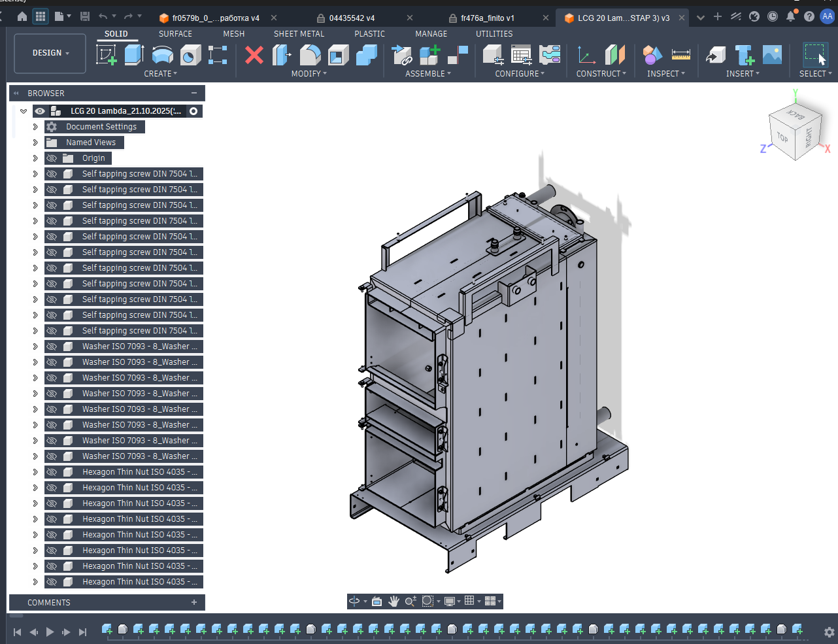Select the Extrude tool
838x644 pixels.
pyautogui.click(x=134, y=55)
